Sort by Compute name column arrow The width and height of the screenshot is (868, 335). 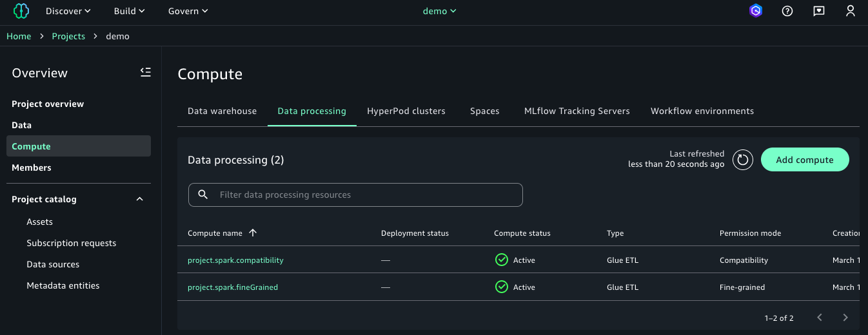tap(253, 233)
